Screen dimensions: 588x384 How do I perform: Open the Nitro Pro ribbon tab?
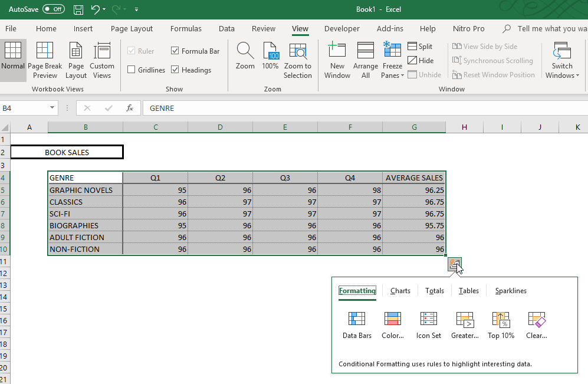coord(468,28)
